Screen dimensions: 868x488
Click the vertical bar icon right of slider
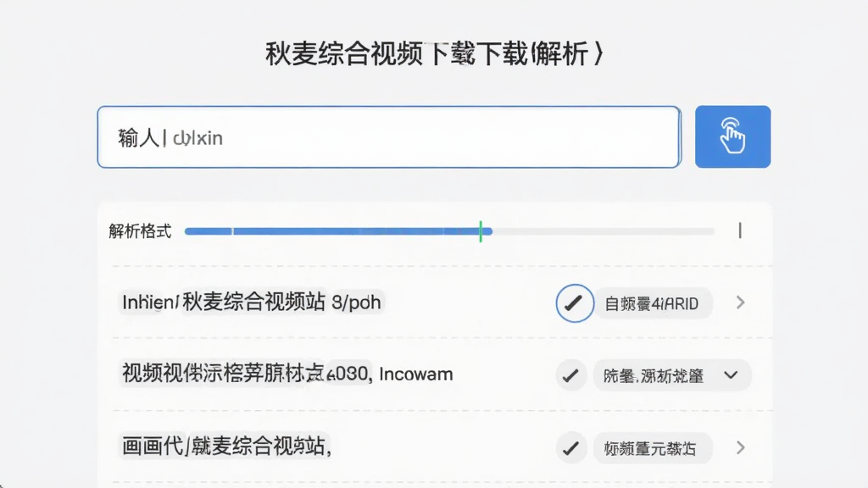tap(740, 230)
